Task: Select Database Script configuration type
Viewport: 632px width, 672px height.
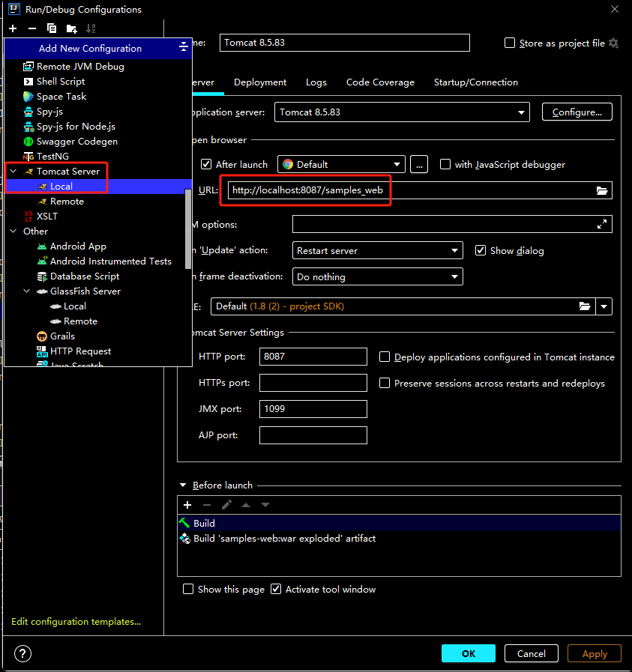Action: 85,276
